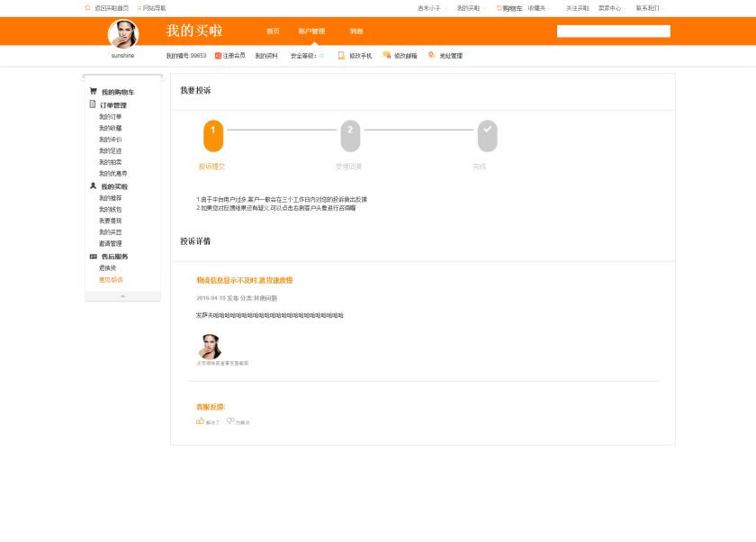Image resolution: width=756 pixels, height=542 pixels.
Task: Open 退换货 in sidebar
Action: coord(107,268)
